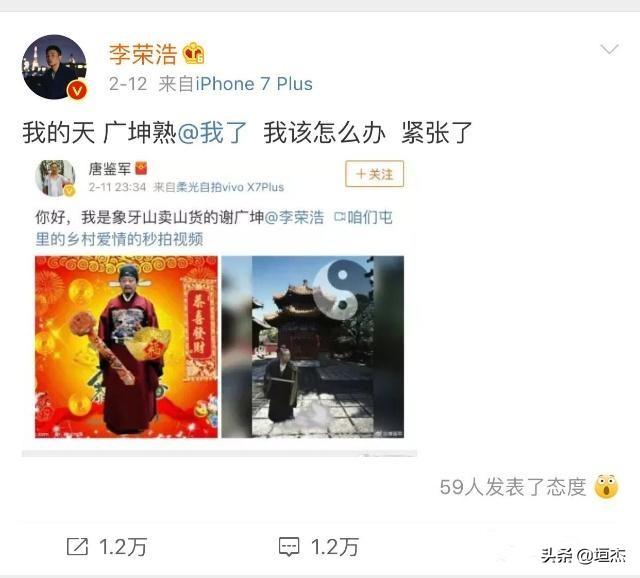Click the iPhone 7 Plus source link
This screenshot has width=640, height=578.
tap(254, 84)
